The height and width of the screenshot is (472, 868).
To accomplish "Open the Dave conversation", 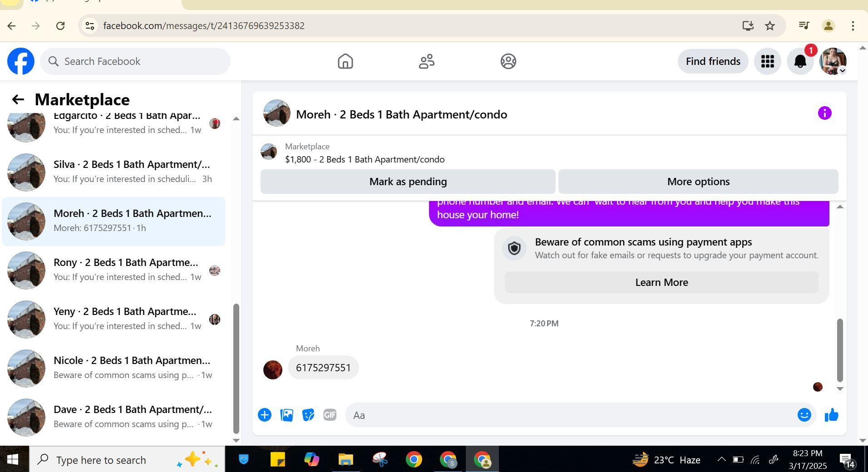I will (114, 417).
